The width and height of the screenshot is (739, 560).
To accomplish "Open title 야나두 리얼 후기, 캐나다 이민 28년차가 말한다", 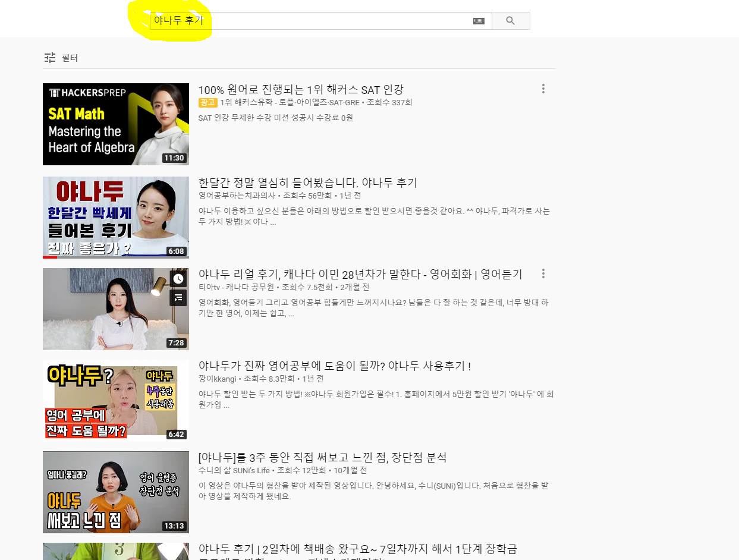I will pos(360,274).
